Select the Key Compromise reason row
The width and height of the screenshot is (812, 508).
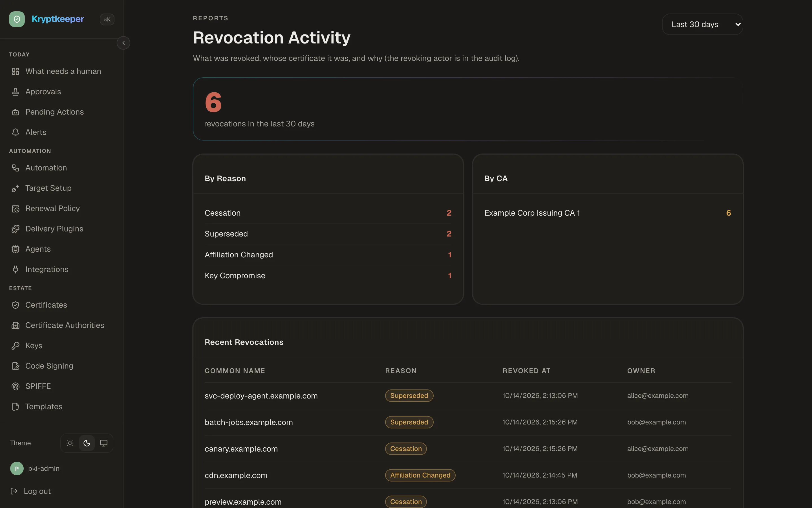(x=328, y=275)
